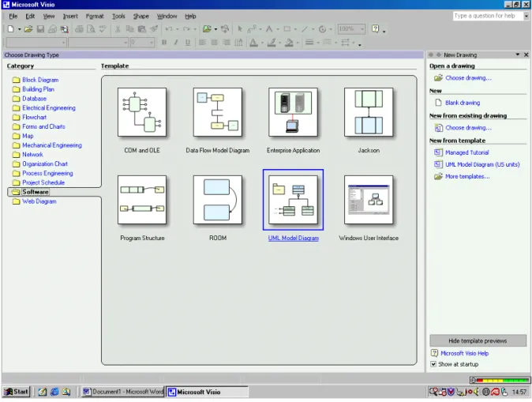Open the New drawing button dropdown arrow

[x=20, y=29]
